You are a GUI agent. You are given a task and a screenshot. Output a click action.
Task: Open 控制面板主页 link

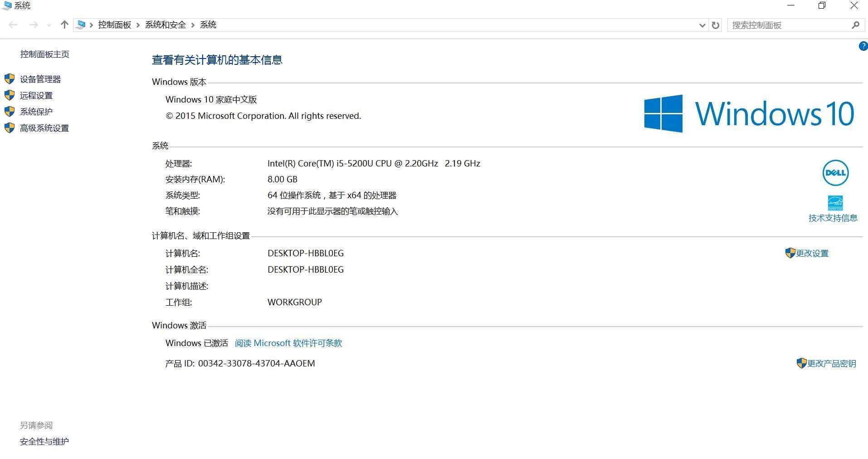(44, 54)
